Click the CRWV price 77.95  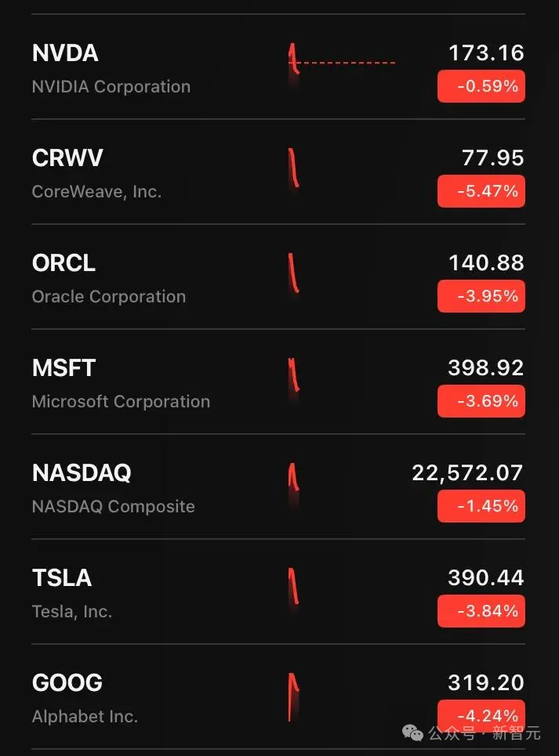(492, 158)
